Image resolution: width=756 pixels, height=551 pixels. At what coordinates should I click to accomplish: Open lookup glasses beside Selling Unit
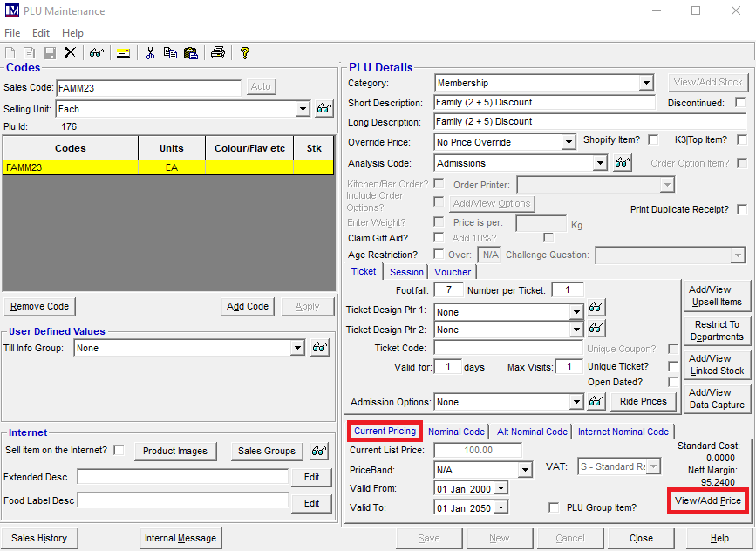coord(324,109)
